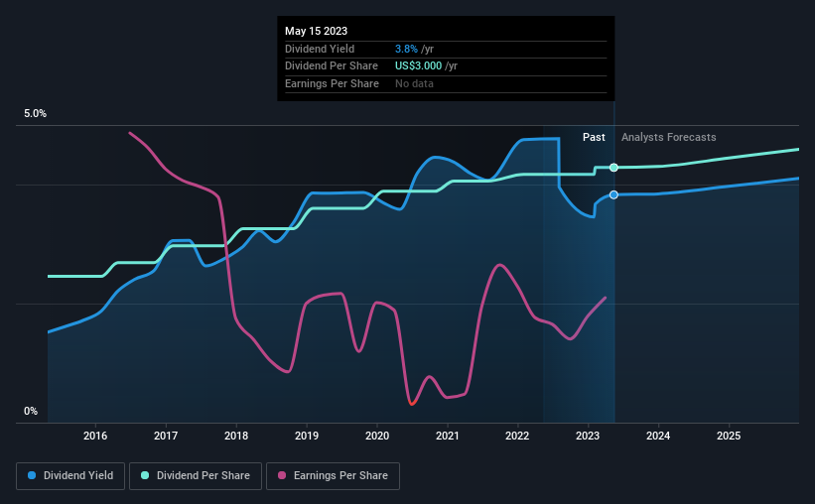815x504 pixels.
Task: Click the pink Earnings Per Share legend dot
Action: (282, 475)
